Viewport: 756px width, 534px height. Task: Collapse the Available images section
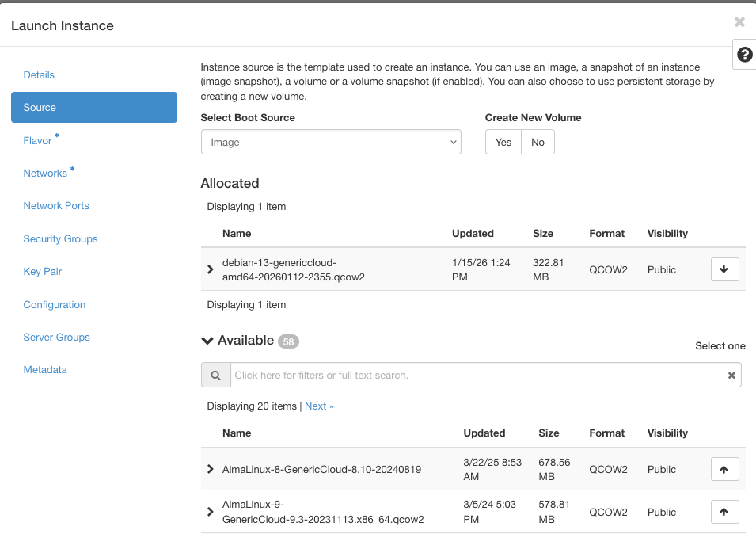click(x=207, y=341)
